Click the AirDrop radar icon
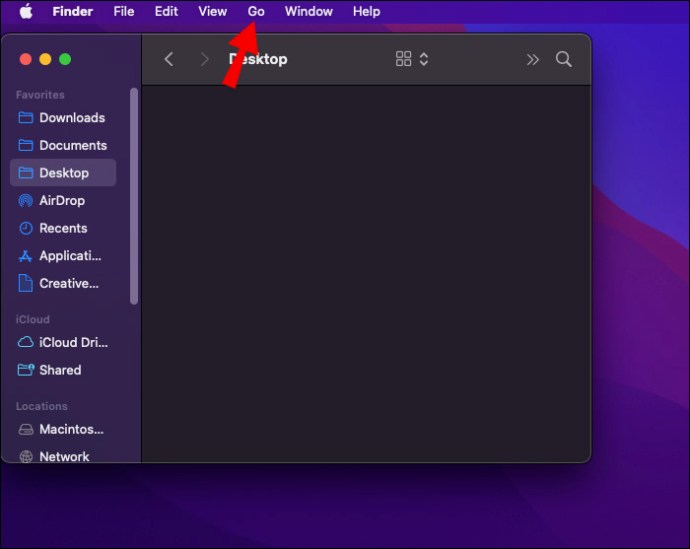 26,201
